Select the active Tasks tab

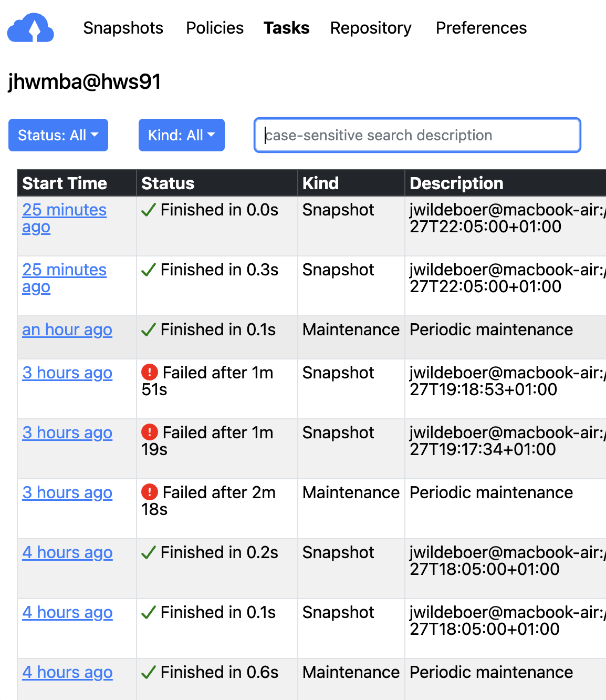point(286,28)
